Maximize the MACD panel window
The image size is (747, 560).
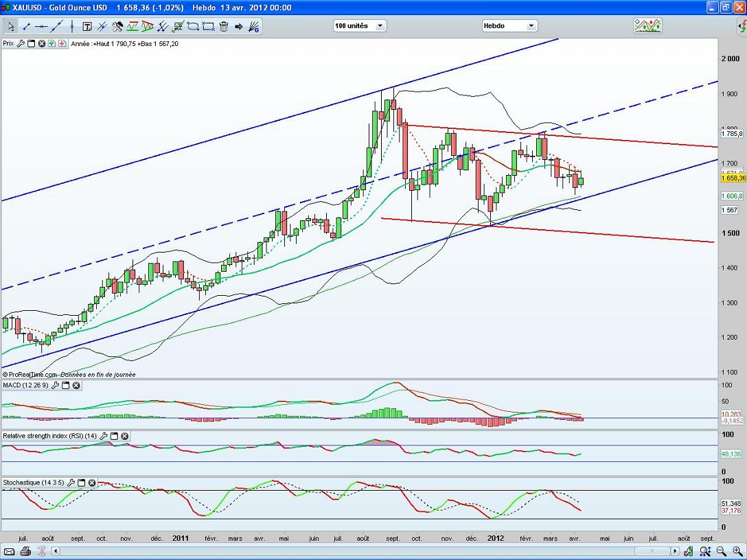click(x=66, y=386)
